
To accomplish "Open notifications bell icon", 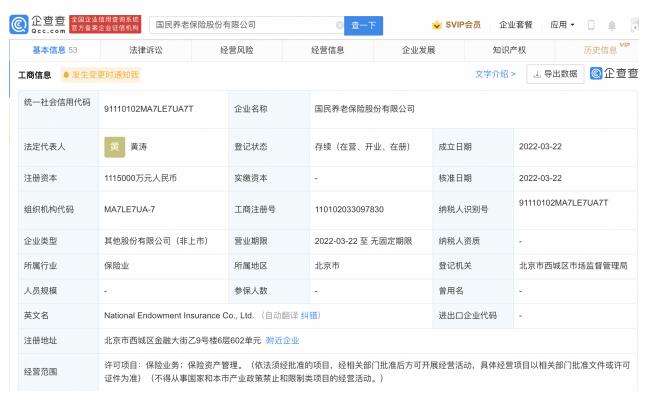I will coord(611,24).
